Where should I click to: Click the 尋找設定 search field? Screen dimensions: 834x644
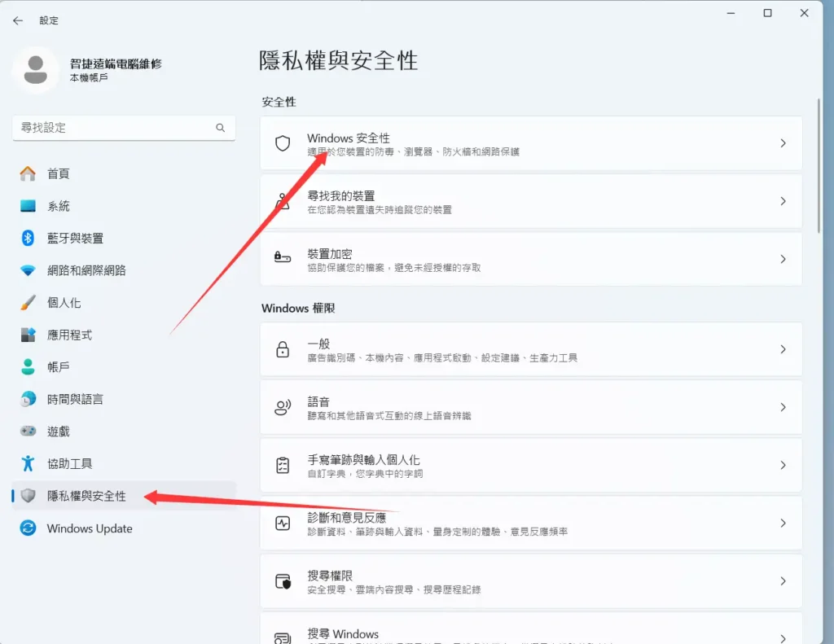[x=124, y=128]
